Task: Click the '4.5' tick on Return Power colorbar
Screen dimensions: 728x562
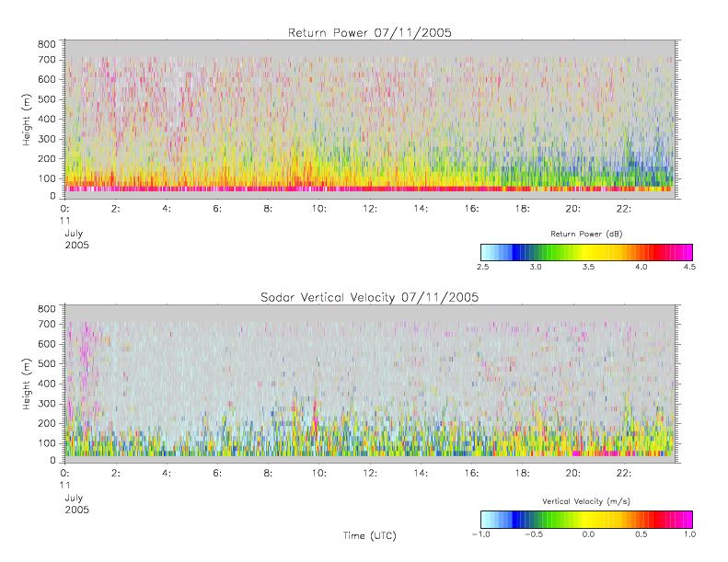Action: click(x=689, y=267)
